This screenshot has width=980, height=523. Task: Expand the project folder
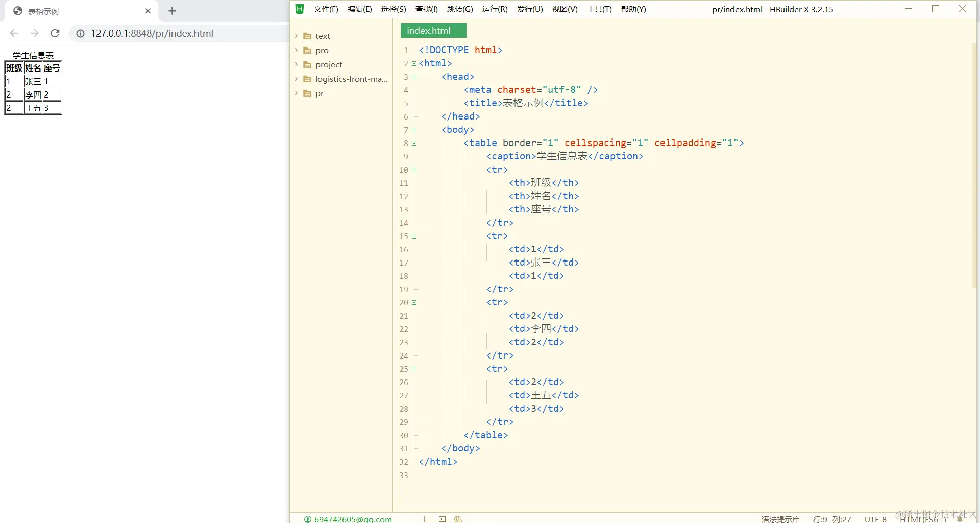pyautogui.click(x=296, y=64)
